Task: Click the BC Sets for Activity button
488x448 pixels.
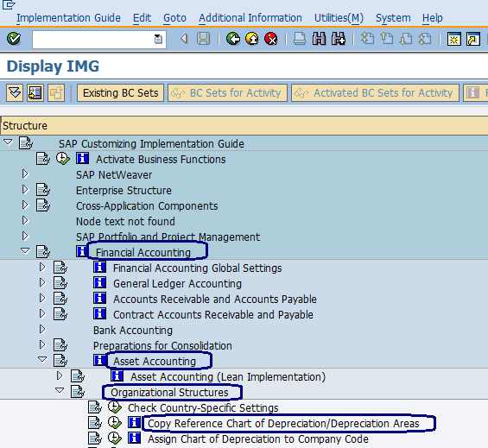Action: pos(227,92)
